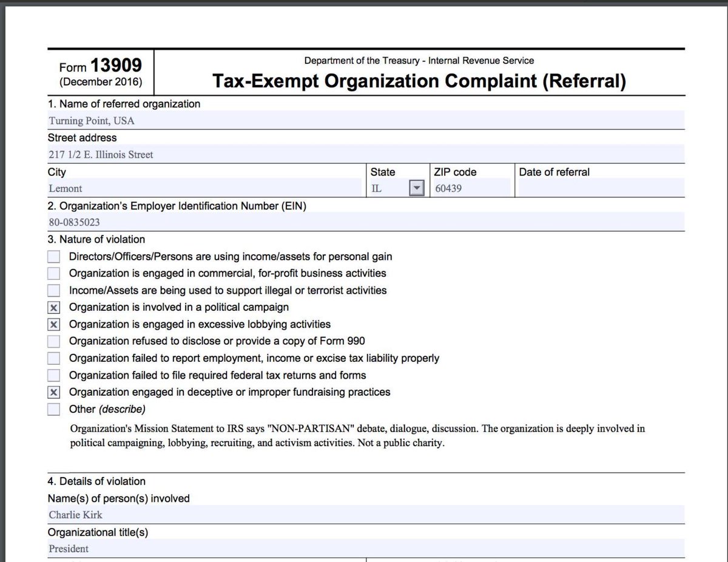
Task: Click the '4. Details of violation' heading
Action: (x=96, y=481)
